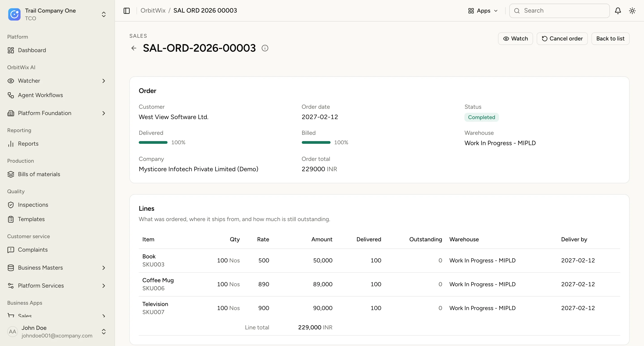The height and width of the screenshot is (346, 644).
Task: Open John Doe user menu chevron
Action: pos(104,332)
